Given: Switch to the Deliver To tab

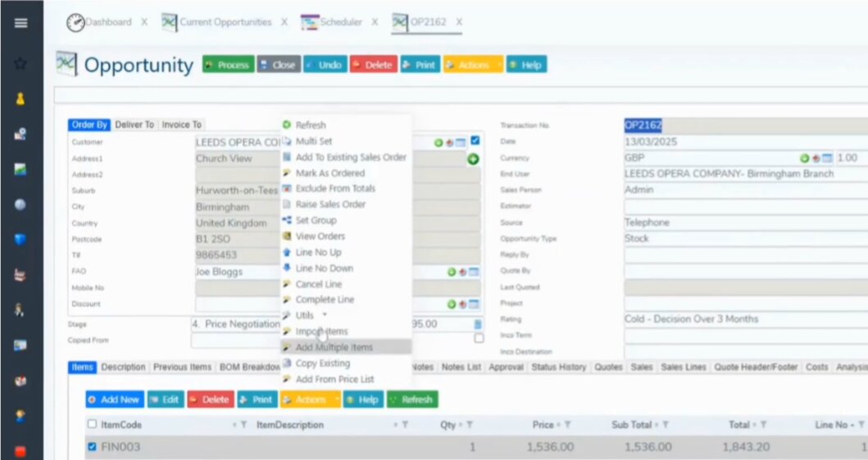Looking at the screenshot, I should click(x=134, y=125).
